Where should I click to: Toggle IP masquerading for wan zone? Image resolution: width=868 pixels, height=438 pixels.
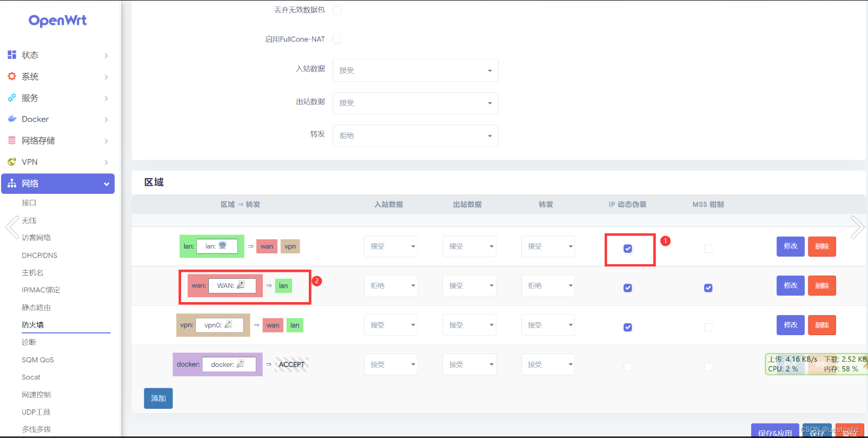pos(628,288)
